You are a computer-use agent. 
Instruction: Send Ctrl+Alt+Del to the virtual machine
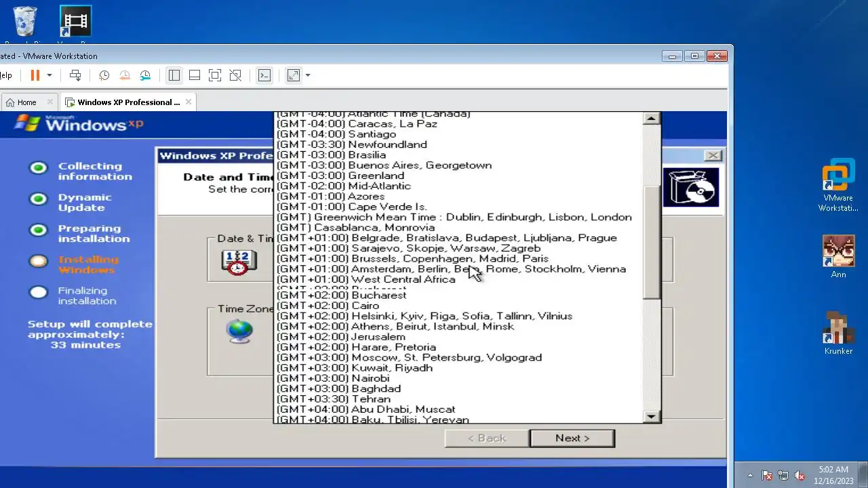click(x=75, y=75)
